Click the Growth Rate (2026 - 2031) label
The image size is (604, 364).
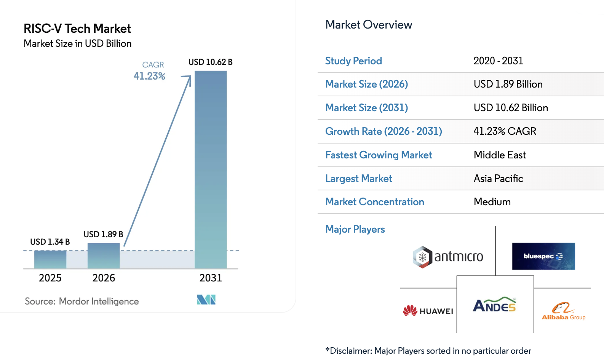pos(383,131)
